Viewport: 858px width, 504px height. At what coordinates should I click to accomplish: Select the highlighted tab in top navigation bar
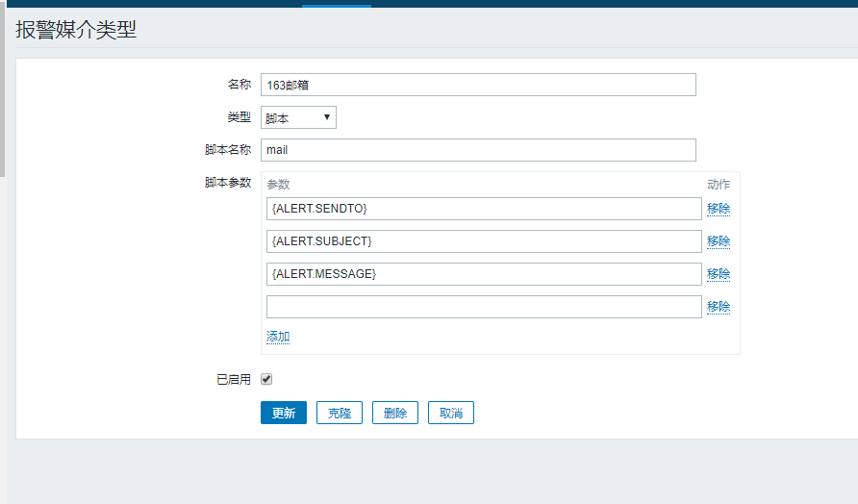click(x=336, y=3)
